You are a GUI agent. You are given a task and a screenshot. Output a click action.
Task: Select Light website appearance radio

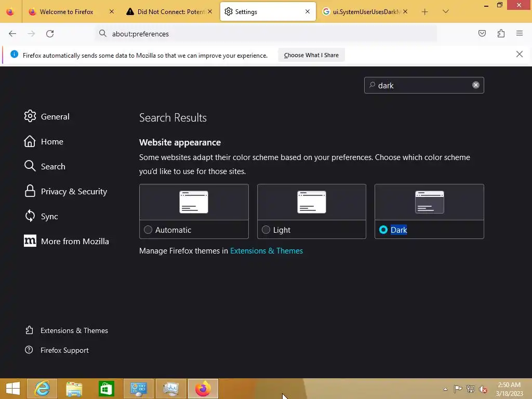266,230
